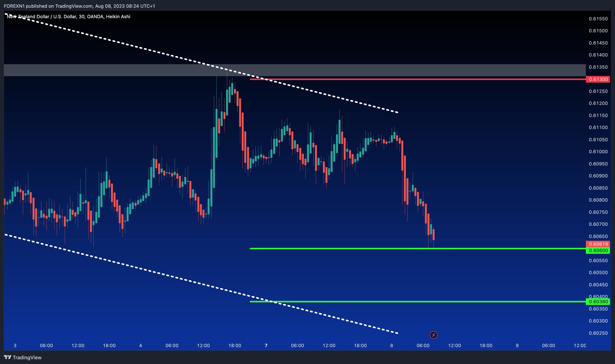Click the 0.61000 price axis value
The image size is (615, 364).
[x=598, y=152]
